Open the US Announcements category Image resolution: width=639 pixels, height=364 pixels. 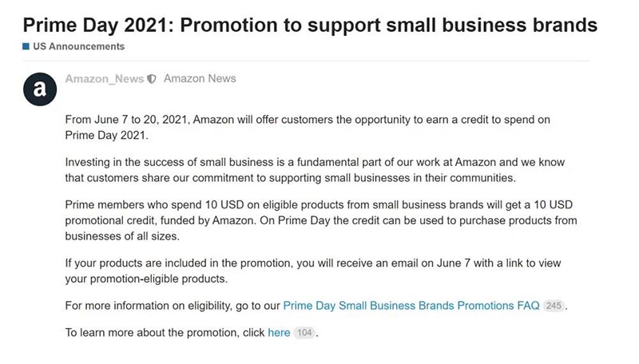[x=77, y=47]
